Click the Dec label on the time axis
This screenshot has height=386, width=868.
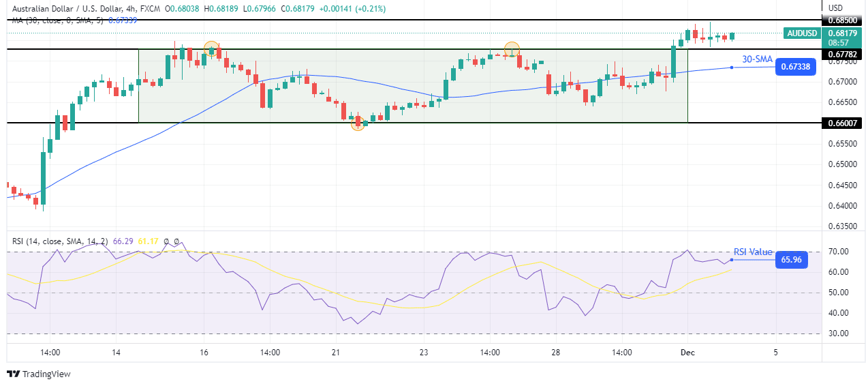point(687,353)
